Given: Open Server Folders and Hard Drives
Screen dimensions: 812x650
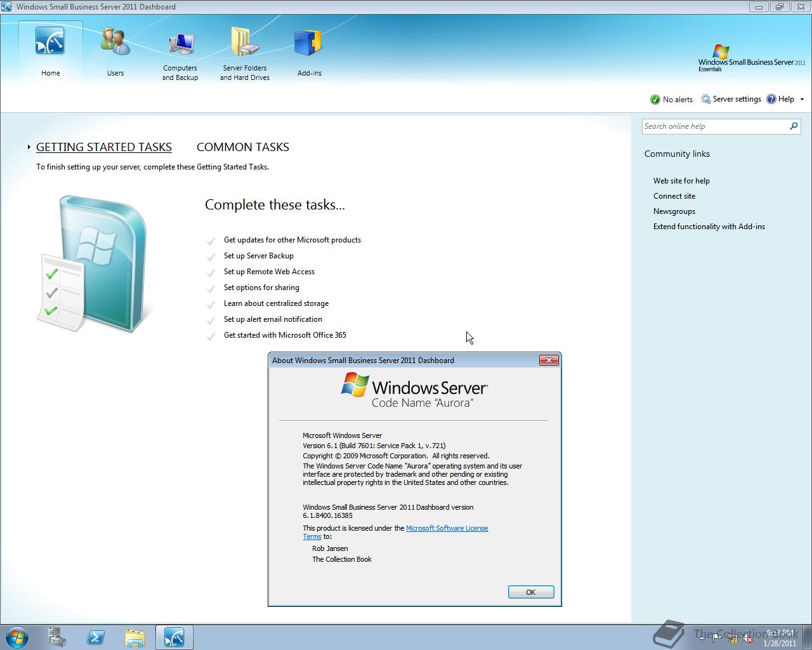Looking at the screenshot, I should click(245, 41).
